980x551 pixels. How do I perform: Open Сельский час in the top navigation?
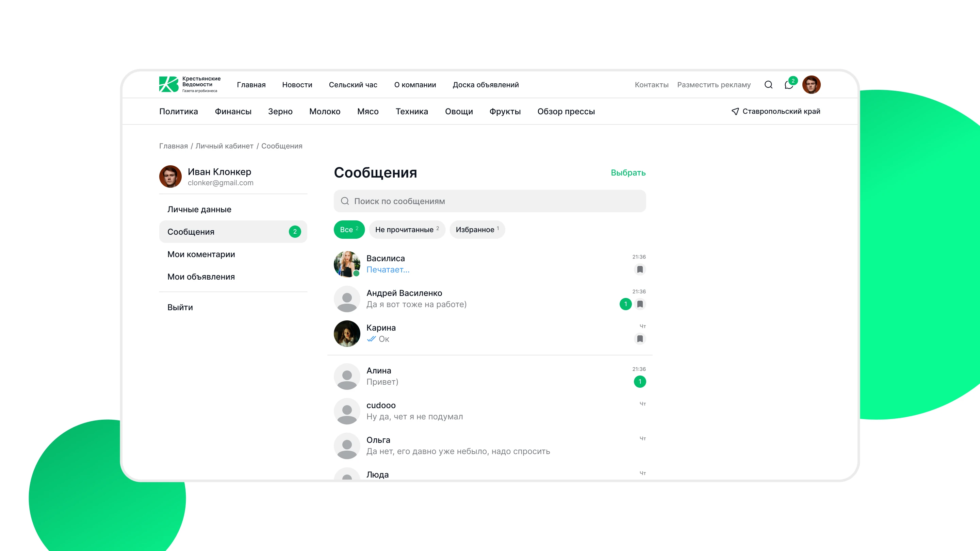353,85
